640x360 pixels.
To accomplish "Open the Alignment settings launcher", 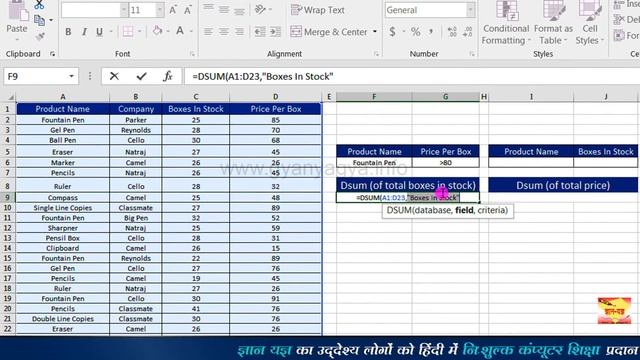I will coord(376,54).
